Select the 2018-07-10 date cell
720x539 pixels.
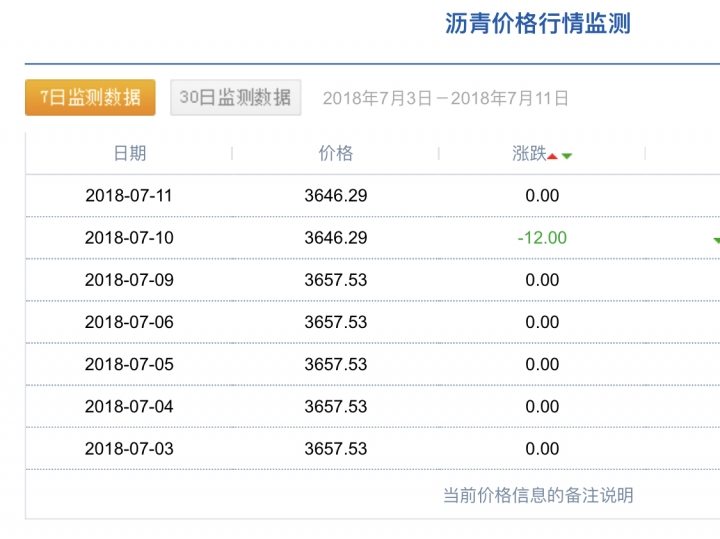click(x=129, y=238)
